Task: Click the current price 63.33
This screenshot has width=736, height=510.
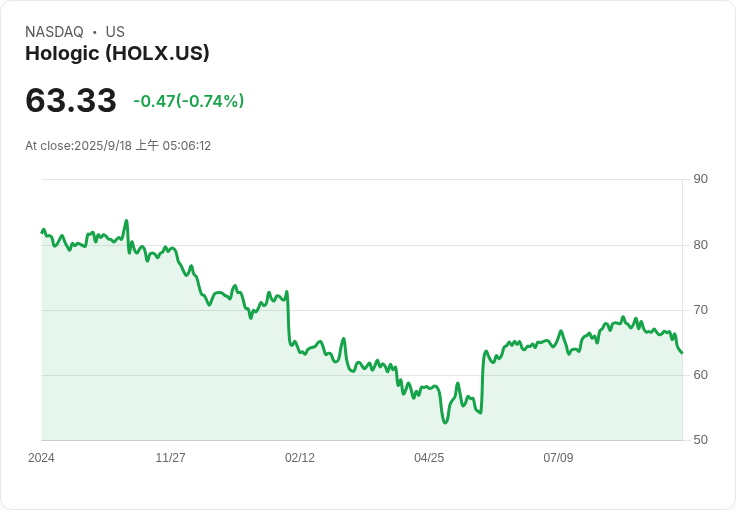Action: point(71,101)
